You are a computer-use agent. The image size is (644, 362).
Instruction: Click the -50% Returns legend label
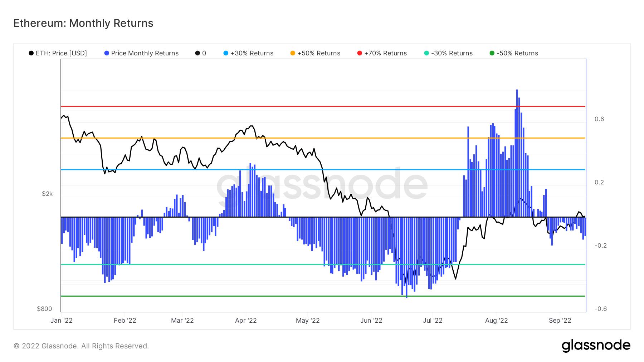(x=517, y=53)
